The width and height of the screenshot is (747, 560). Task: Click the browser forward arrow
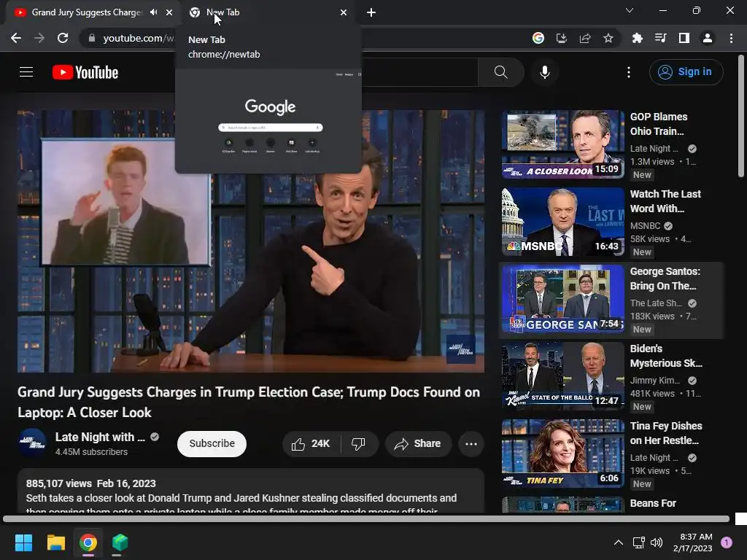(39, 38)
